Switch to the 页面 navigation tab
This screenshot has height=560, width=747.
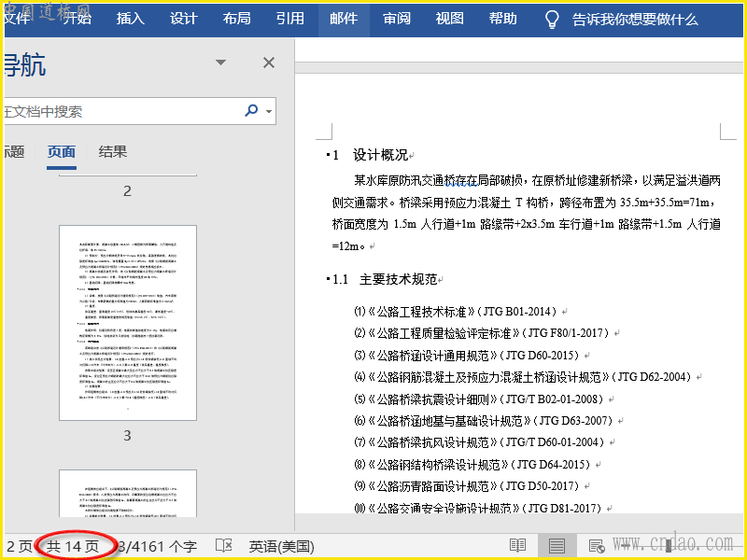point(62,152)
